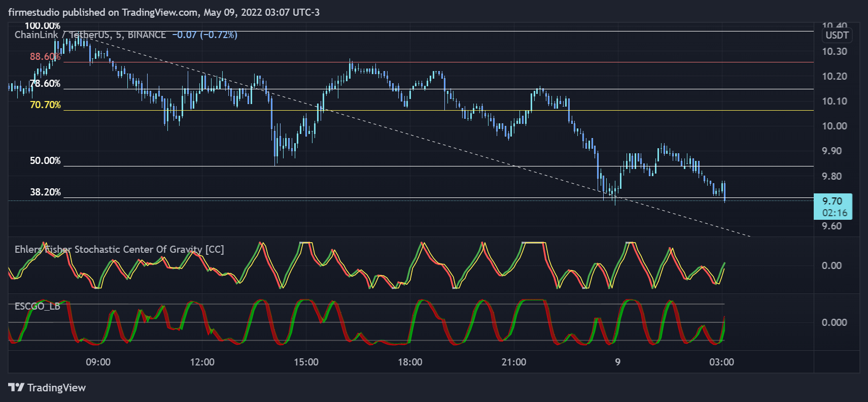Click the 9.90 price axis label
The width and height of the screenshot is (868, 402).
pyautogui.click(x=832, y=151)
